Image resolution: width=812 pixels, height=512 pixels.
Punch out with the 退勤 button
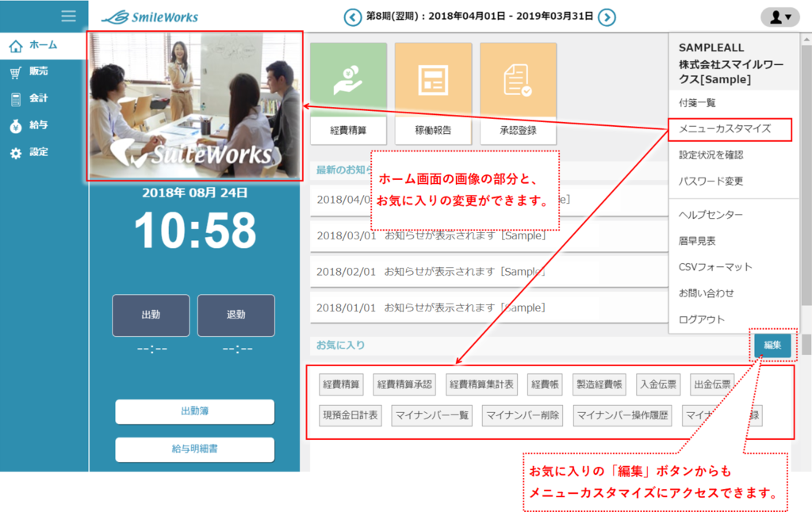point(236,315)
